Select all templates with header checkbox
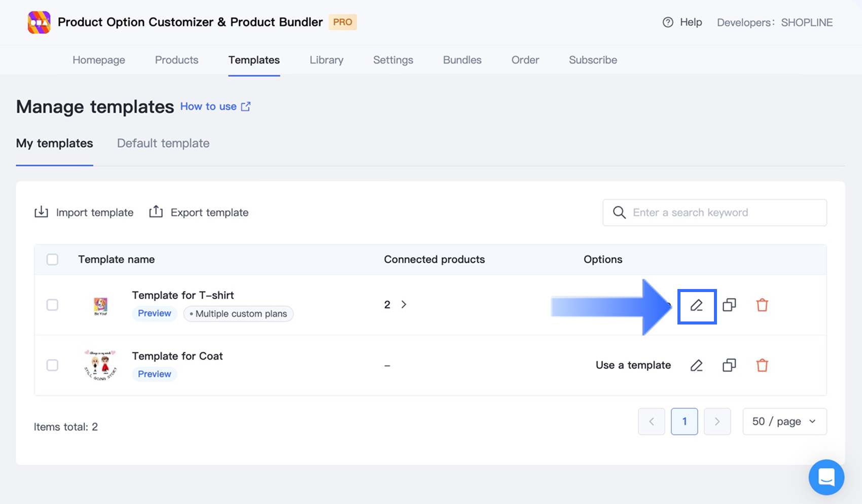 click(x=52, y=260)
